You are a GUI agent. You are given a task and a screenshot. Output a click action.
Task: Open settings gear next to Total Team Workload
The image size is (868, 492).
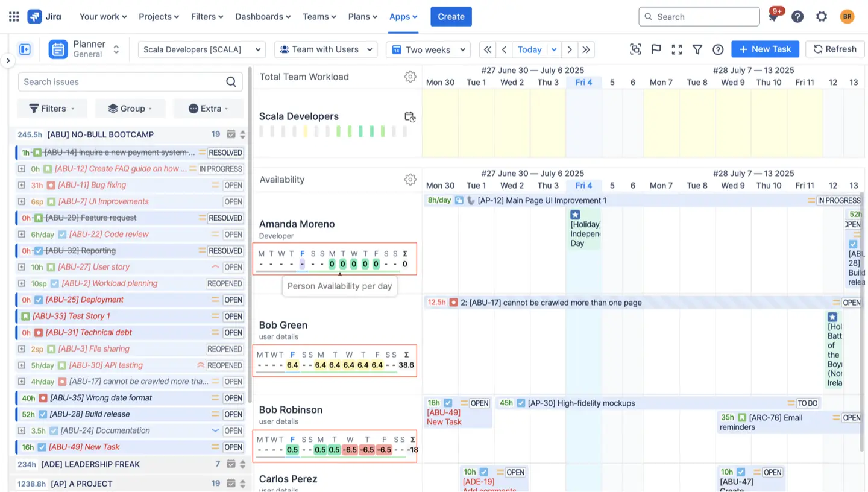[x=410, y=77]
